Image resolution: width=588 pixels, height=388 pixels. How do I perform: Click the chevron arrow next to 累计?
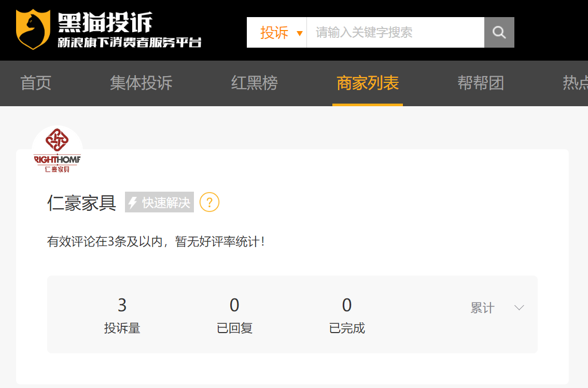[x=519, y=308]
